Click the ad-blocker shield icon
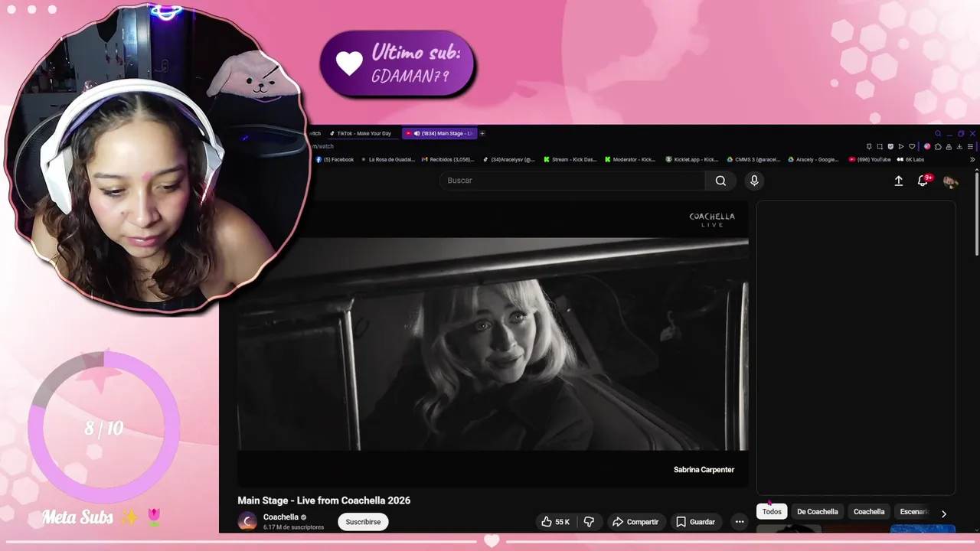 890,146
